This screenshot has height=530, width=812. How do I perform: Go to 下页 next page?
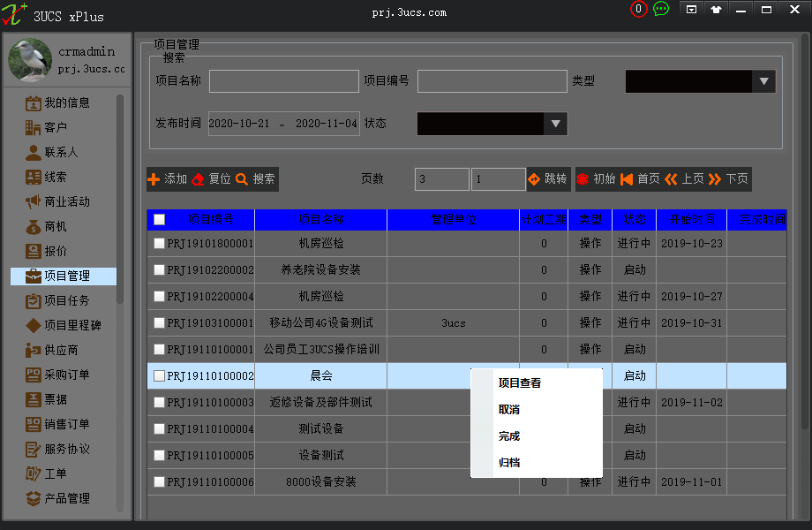[x=729, y=179]
